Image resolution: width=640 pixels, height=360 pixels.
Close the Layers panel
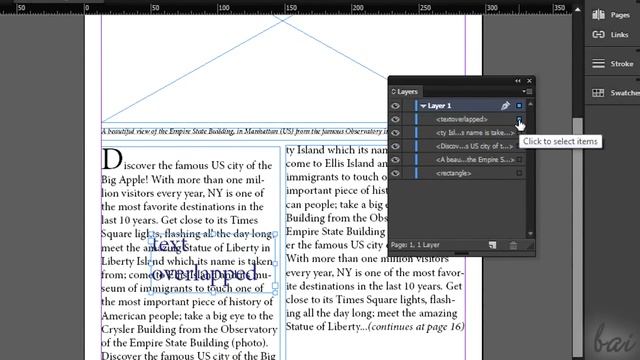(529, 81)
